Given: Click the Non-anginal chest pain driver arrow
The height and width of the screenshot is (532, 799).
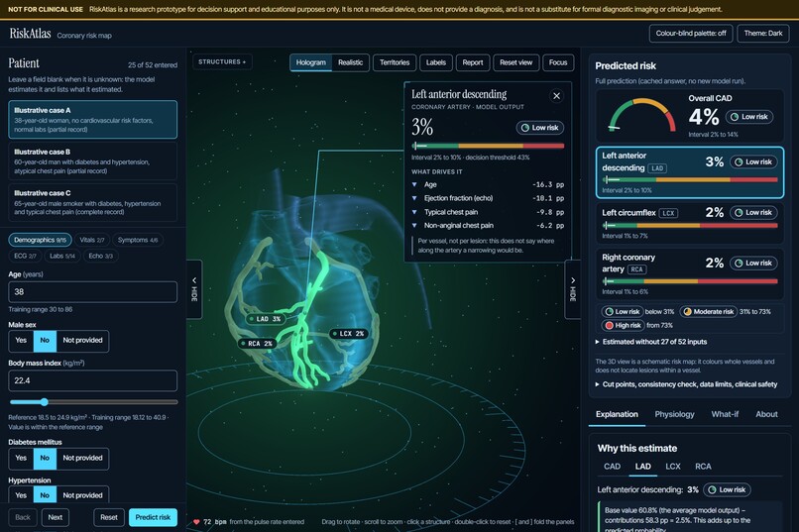Looking at the screenshot, I should (x=414, y=225).
